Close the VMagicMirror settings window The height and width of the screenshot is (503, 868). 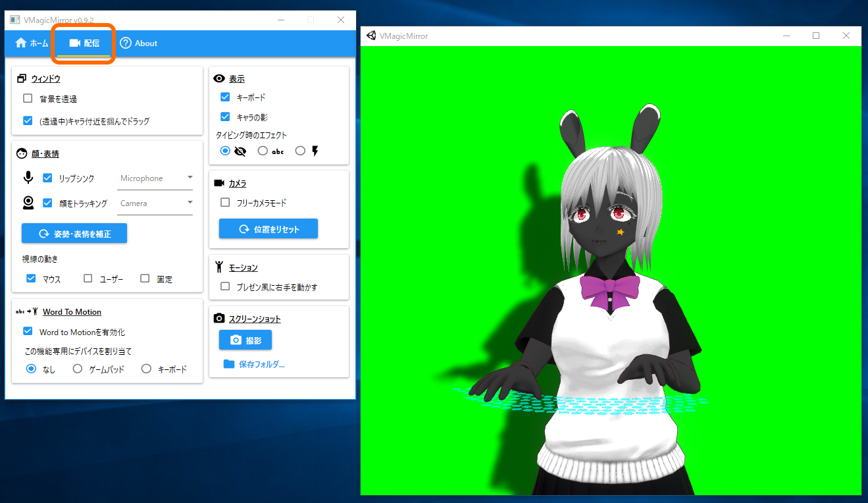341,20
